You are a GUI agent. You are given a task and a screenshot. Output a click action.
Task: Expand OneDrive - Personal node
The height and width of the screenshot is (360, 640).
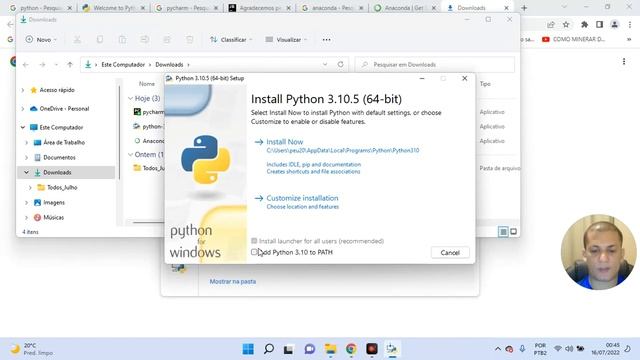23,109
